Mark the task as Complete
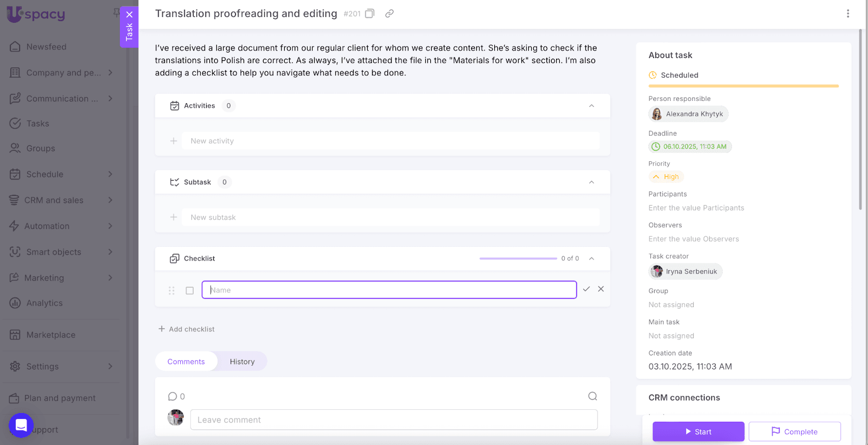Image resolution: width=868 pixels, height=445 pixels. (x=794, y=431)
